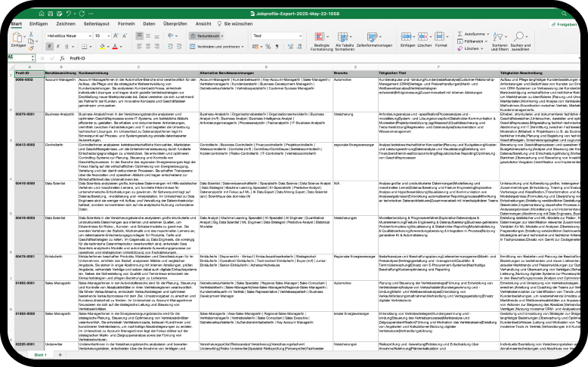Switch to the Formeln ribbon tab
The height and width of the screenshot is (367, 588).
pyautogui.click(x=125, y=23)
